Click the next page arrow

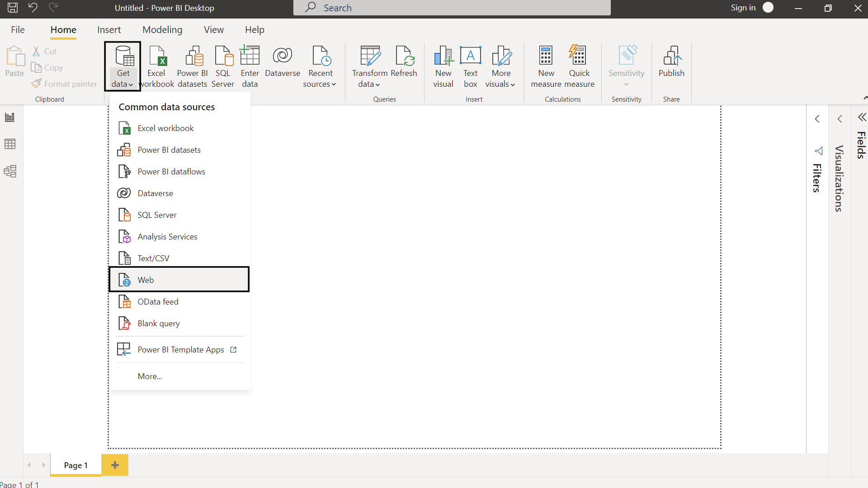(x=43, y=465)
